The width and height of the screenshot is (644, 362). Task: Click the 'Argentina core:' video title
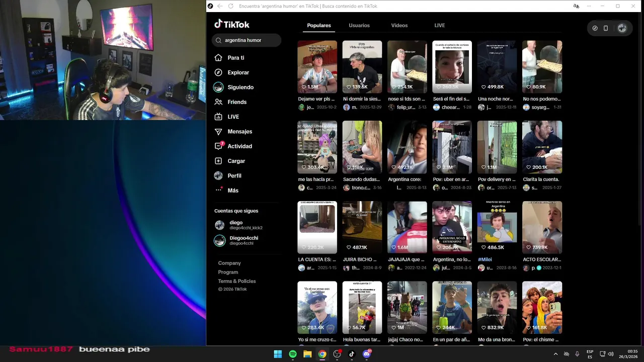[x=405, y=179]
